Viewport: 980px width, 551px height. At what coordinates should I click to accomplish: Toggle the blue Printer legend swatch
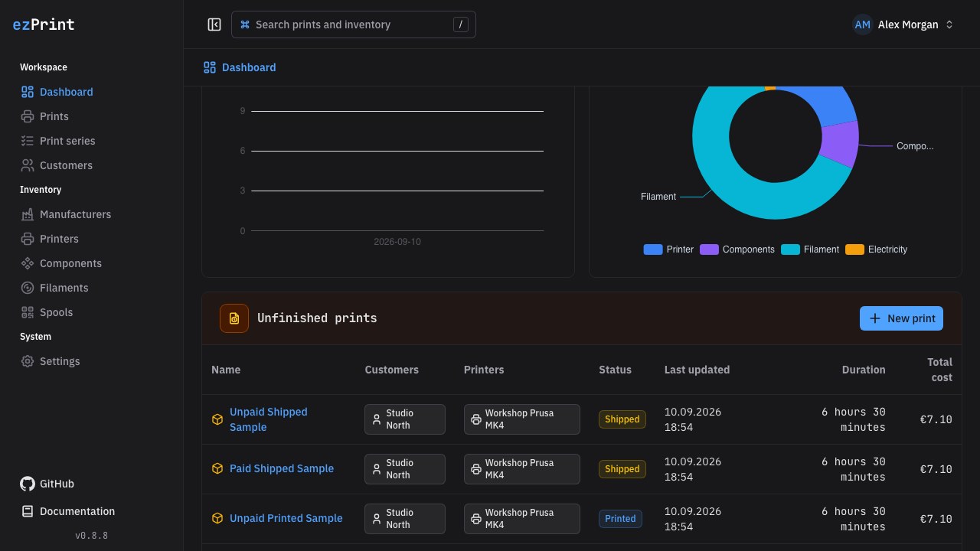point(653,249)
